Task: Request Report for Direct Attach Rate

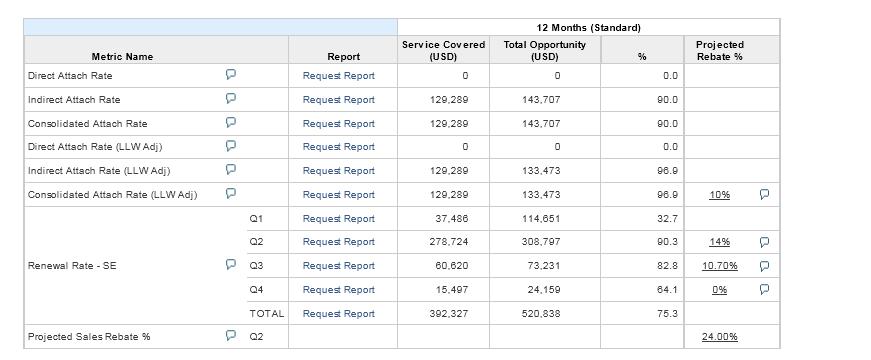Action: (339, 76)
